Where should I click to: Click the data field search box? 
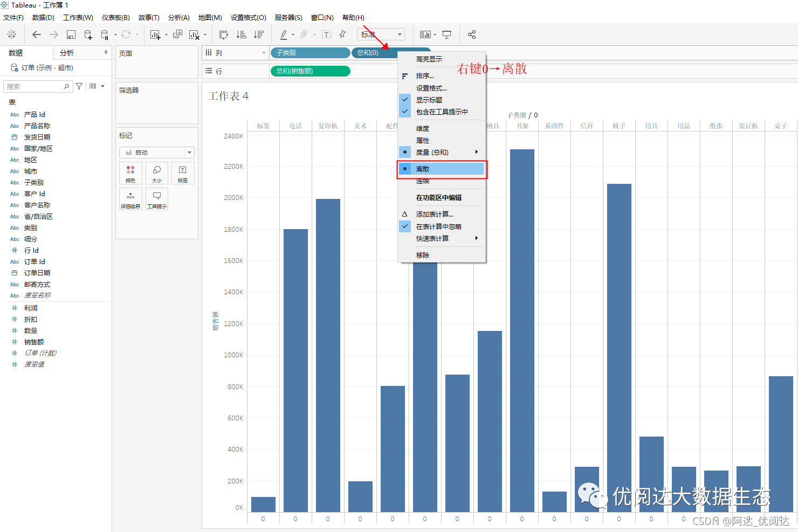coord(38,86)
